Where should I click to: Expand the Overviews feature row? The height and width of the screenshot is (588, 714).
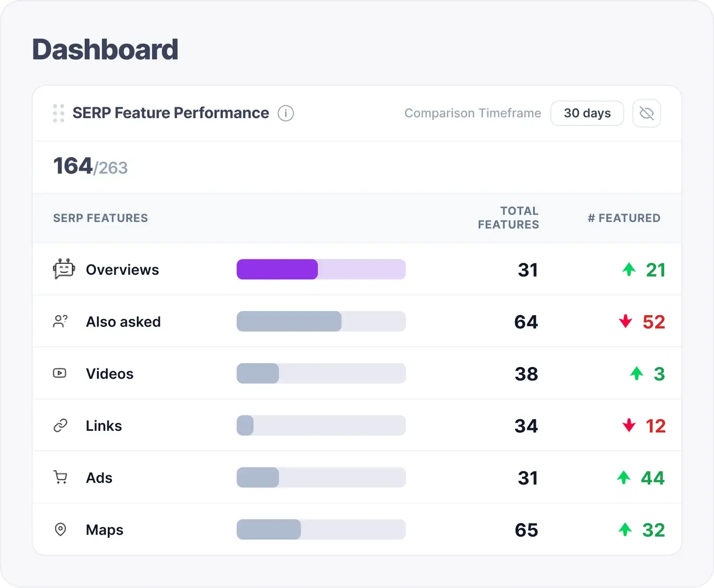click(122, 269)
